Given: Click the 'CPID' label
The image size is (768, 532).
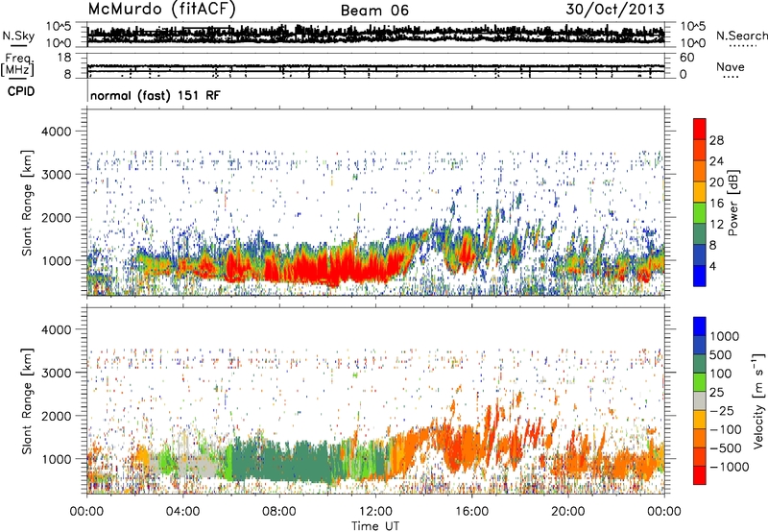Looking at the screenshot, I should pos(21,91).
